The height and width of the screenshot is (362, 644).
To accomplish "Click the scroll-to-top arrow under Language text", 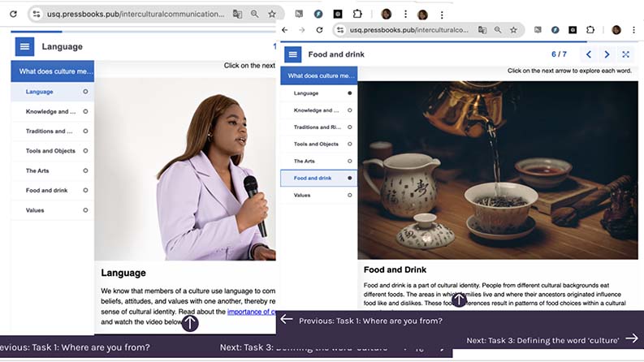I will coord(189,323).
